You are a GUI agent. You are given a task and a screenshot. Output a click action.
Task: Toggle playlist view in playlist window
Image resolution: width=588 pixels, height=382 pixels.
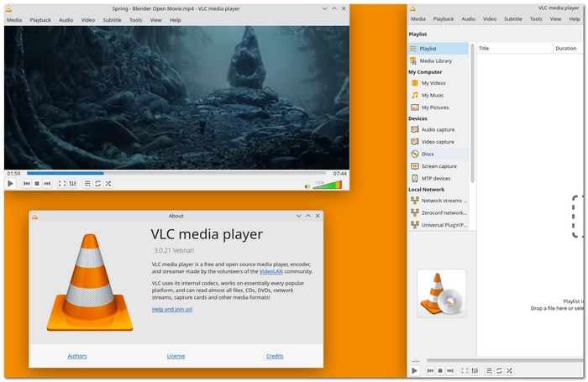(490, 371)
